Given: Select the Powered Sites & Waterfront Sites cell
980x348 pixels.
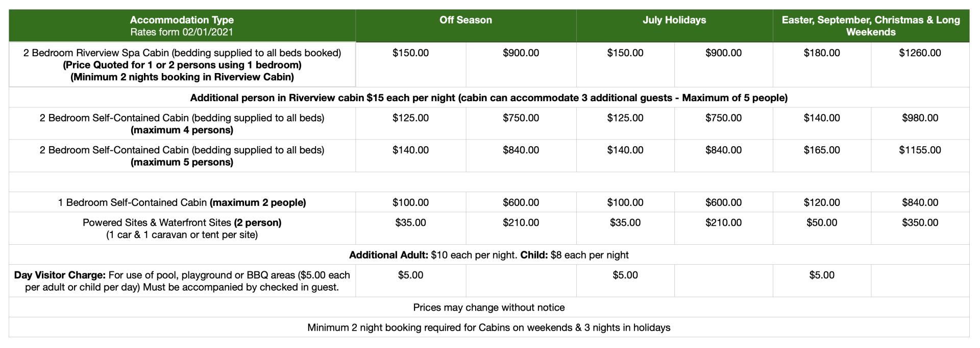Looking at the screenshot, I should tap(182, 228).
